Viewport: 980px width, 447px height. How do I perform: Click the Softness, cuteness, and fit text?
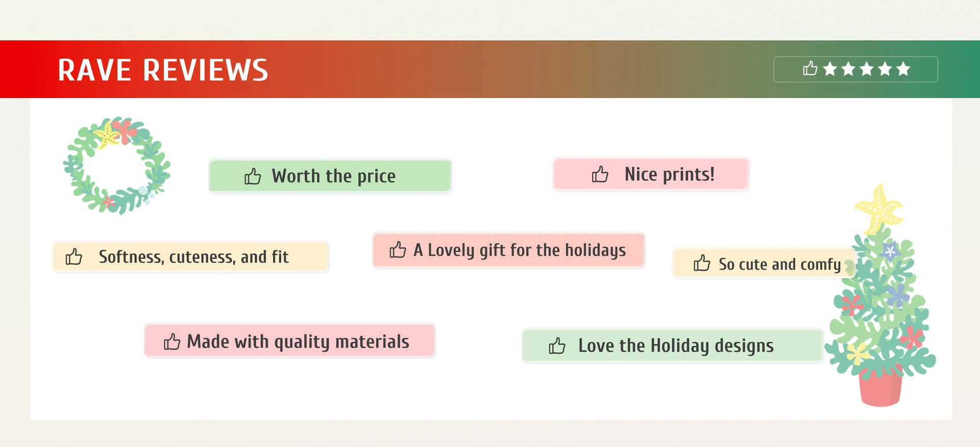tap(193, 256)
